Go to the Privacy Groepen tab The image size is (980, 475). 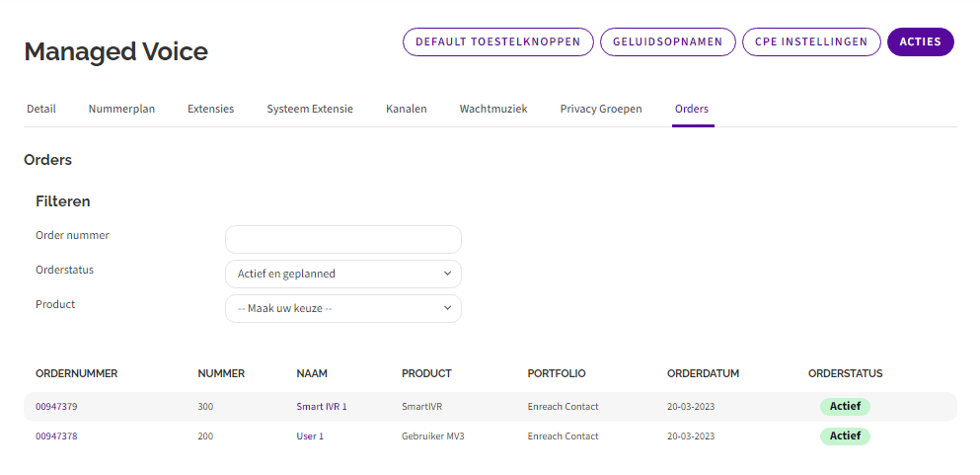601,109
